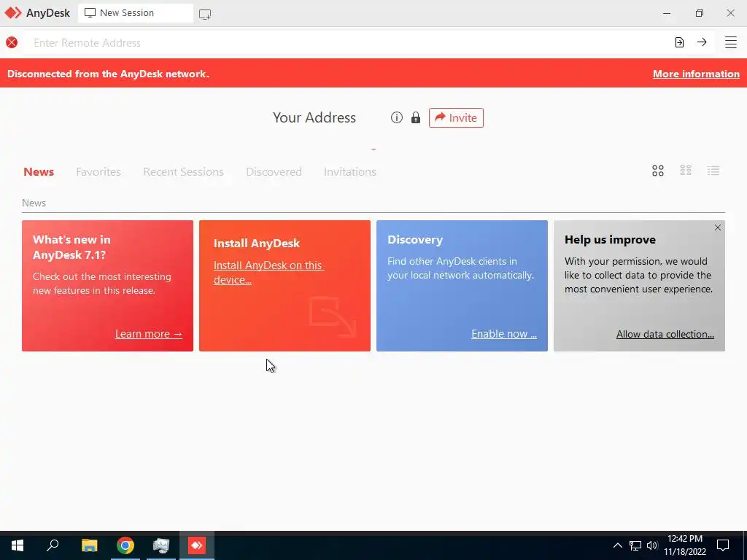Select the News tab
The height and width of the screenshot is (560, 747).
tap(39, 172)
